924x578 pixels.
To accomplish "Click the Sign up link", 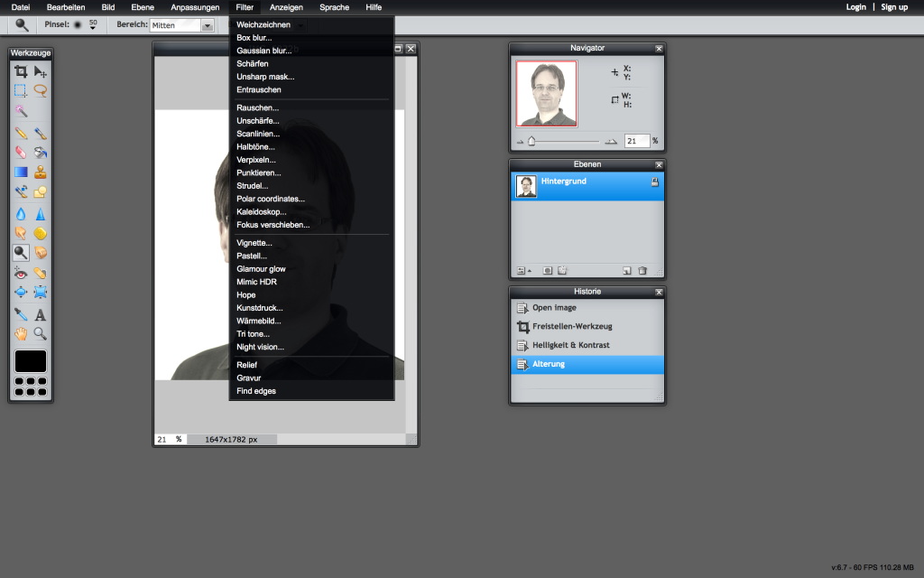I will point(894,7).
